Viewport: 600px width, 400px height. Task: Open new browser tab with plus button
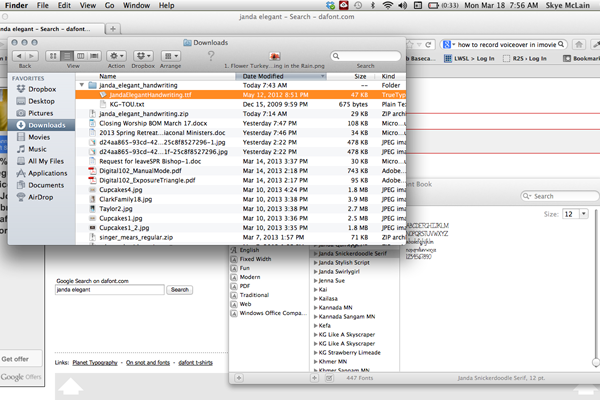click(x=113, y=29)
